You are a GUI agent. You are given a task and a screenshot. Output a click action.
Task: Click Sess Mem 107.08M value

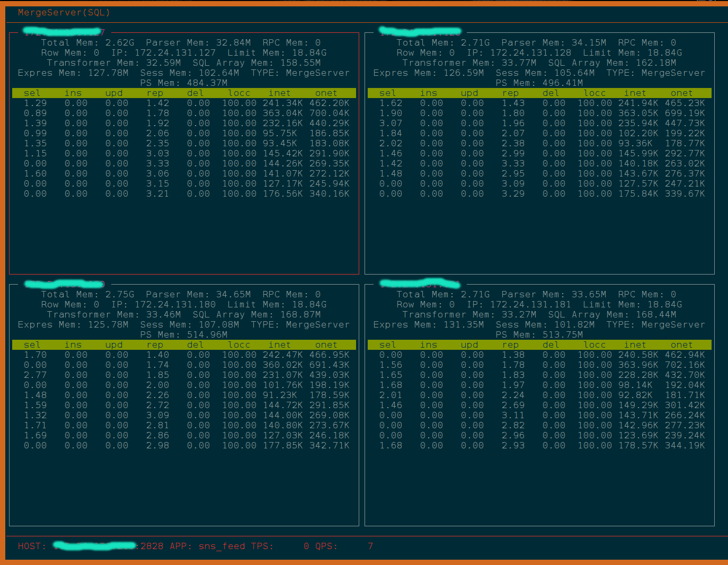pyautogui.click(x=219, y=324)
